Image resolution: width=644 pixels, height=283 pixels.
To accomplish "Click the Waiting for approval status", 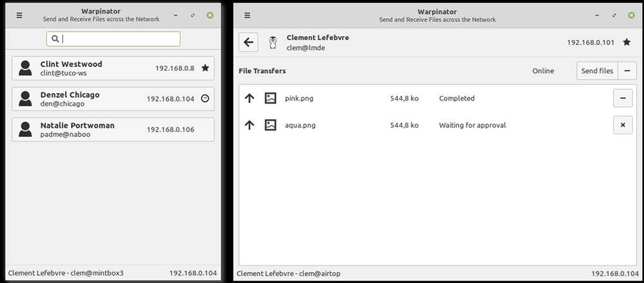I will point(472,125).
